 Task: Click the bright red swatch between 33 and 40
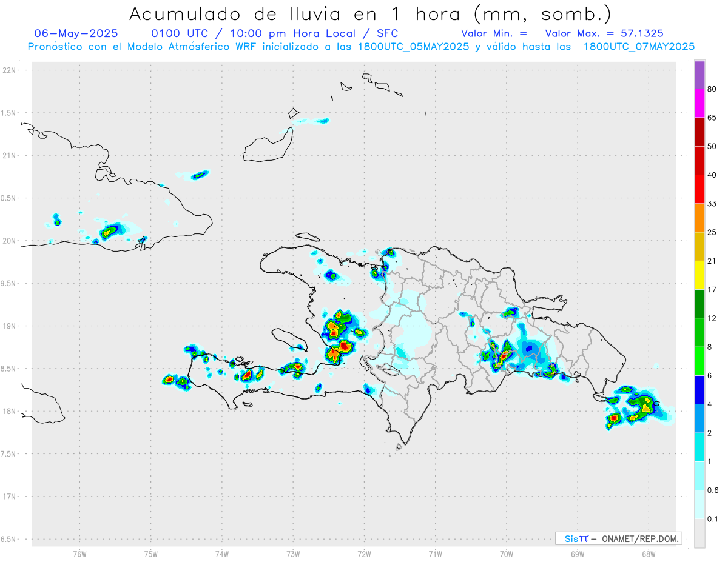699,189
